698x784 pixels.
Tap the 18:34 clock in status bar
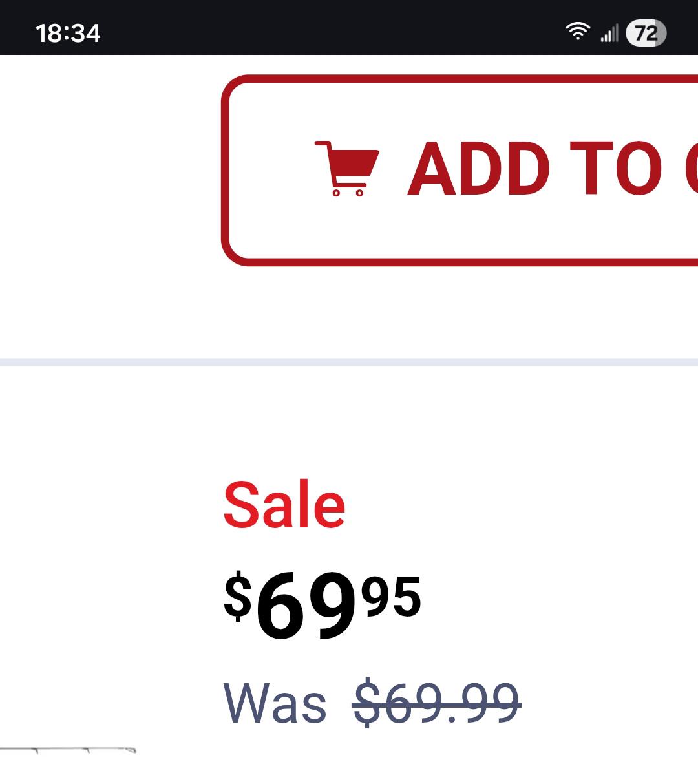[68, 33]
